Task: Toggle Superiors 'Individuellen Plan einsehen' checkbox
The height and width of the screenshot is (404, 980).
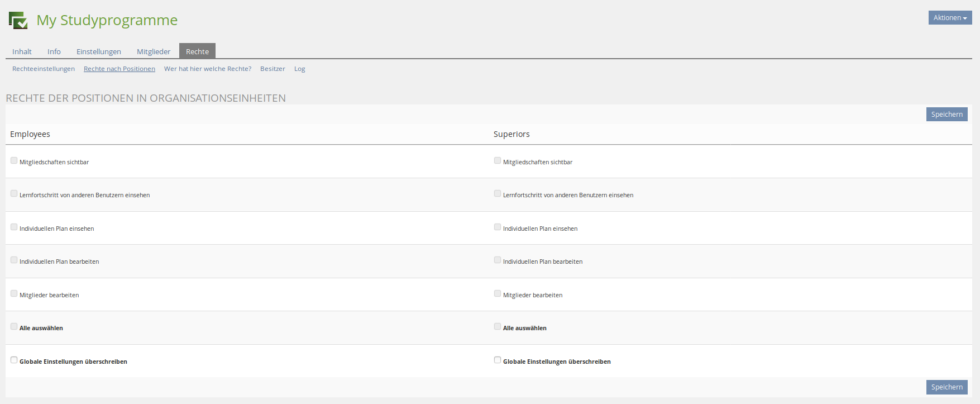Action: point(498,227)
